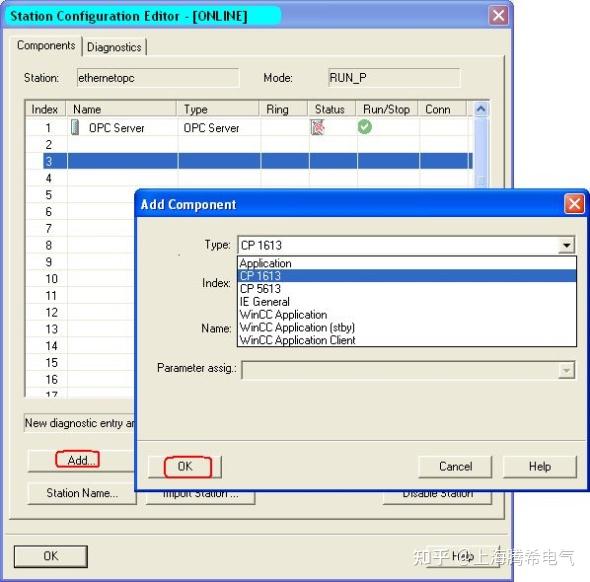Image resolution: width=590 pixels, height=582 pixels.
Task: Click the Ring column header
Action: [x=283, y=109]
